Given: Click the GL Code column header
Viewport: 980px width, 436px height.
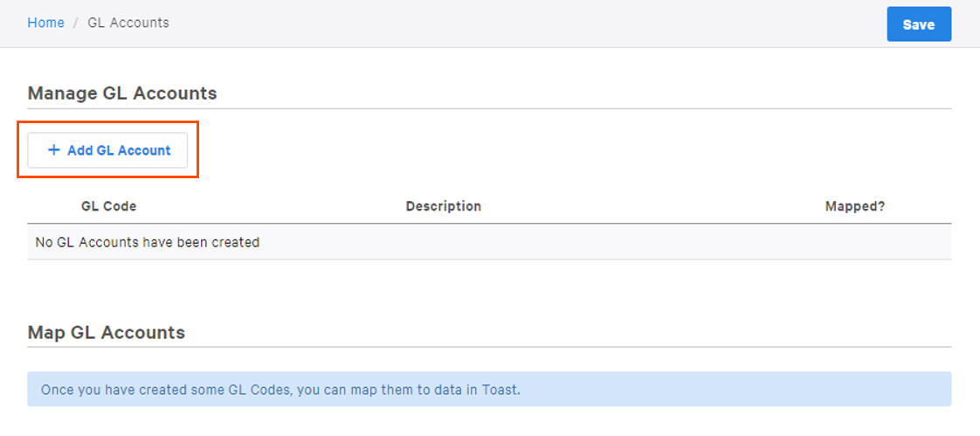Looking at the screenshot, I should pyautogui.click(x=108, y=206).
